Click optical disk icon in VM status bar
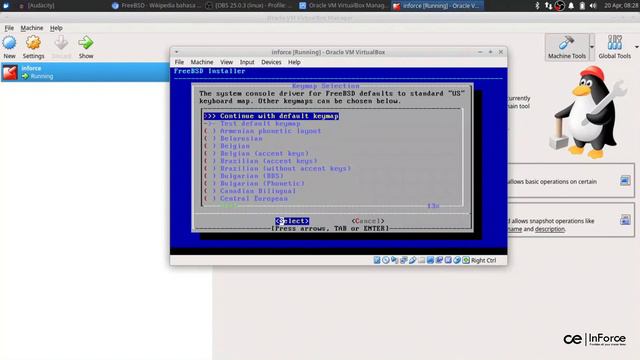The image size is (640, 360). [x=386, y=260]
